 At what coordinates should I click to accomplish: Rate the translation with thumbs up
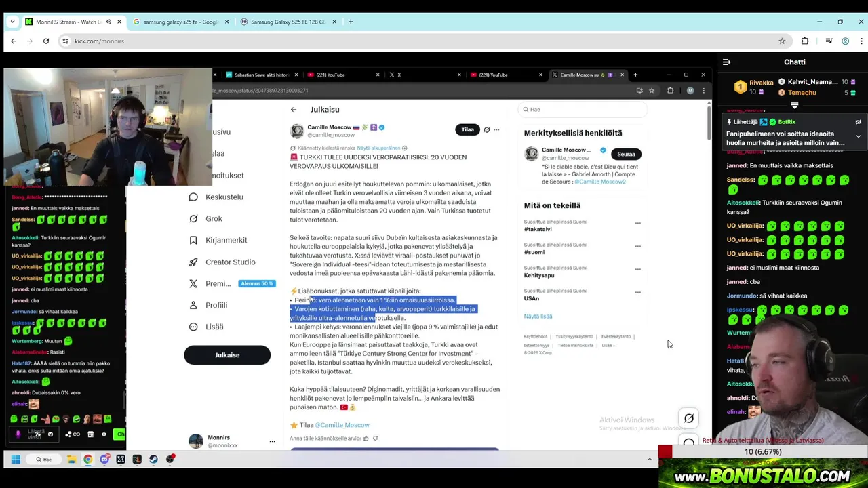pyautogui.click(x=366, y=439)
